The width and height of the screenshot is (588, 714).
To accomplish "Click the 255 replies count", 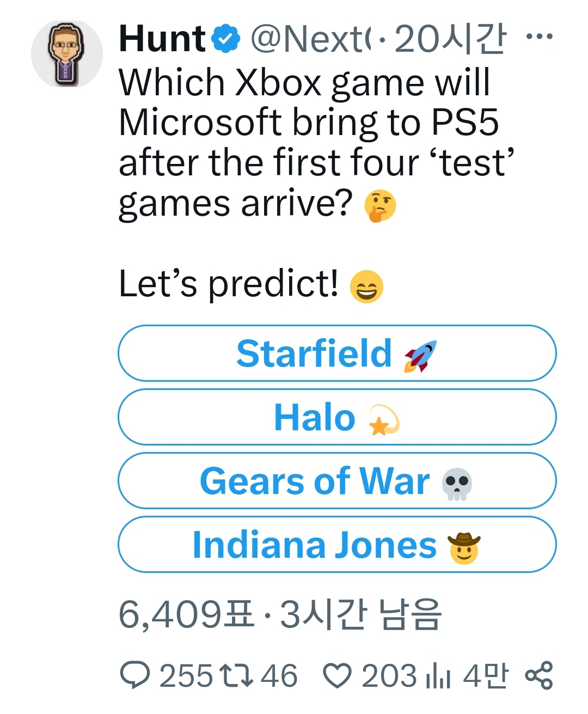I will coord(186,676).
